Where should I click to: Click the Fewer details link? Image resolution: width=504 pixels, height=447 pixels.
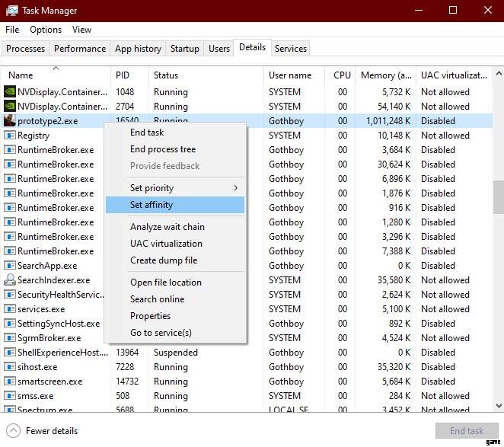tap(52, 431)
